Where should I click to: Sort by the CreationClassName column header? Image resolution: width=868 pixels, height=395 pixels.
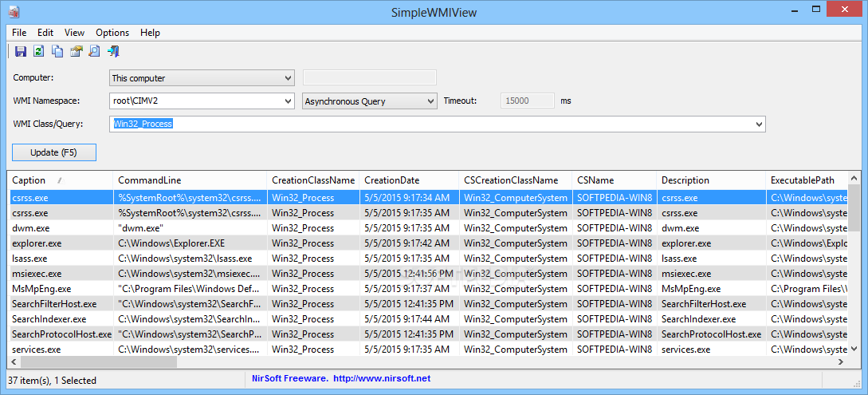click(312, 180)
